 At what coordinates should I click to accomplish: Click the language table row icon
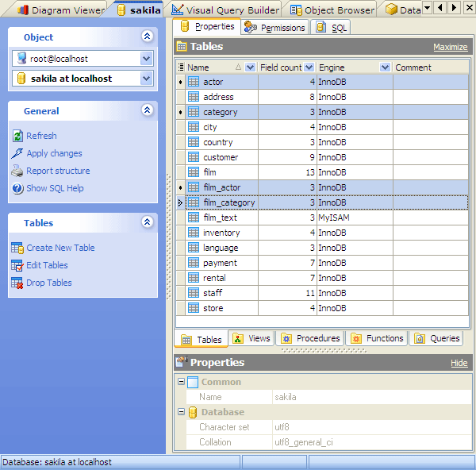194,248
